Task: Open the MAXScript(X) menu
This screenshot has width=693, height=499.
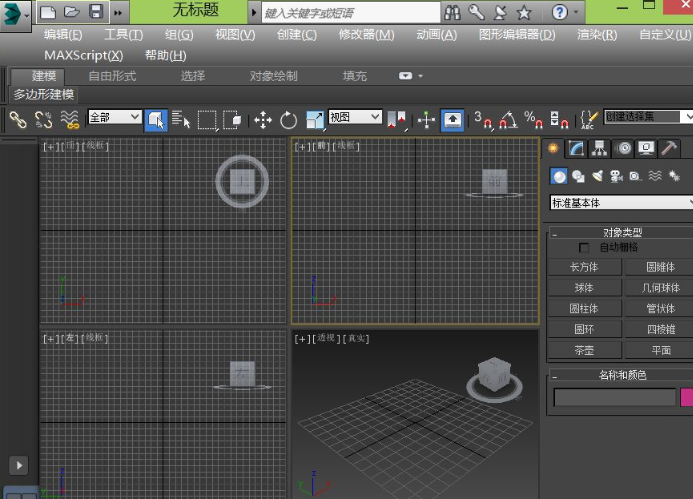Action: point(84,55)
